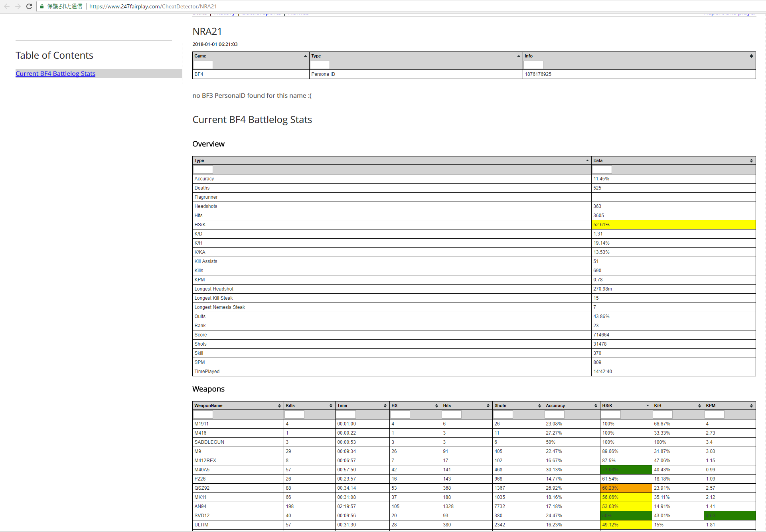
Task: Click the secure padlock icon in address bar
Action: pos(42,6)
